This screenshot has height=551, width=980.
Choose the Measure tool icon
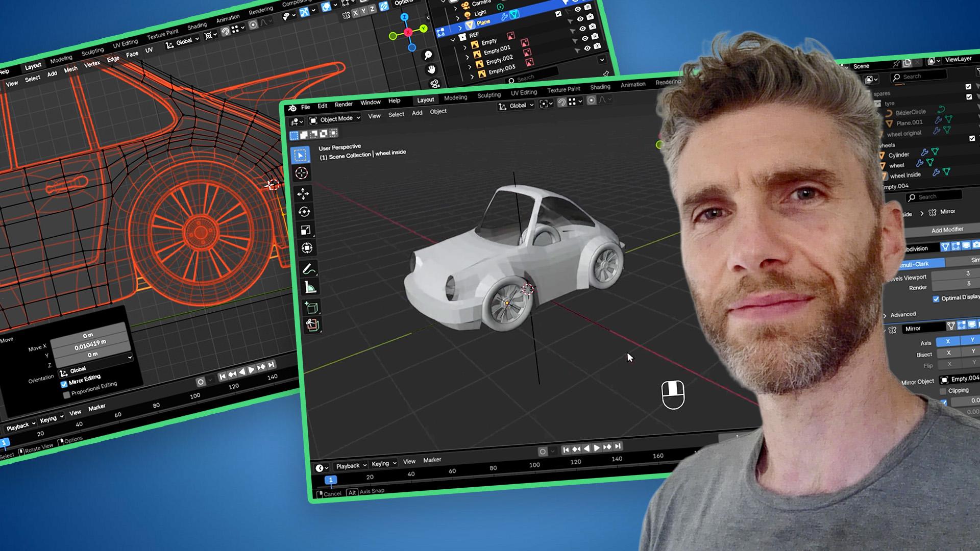[x=310, y=287]
